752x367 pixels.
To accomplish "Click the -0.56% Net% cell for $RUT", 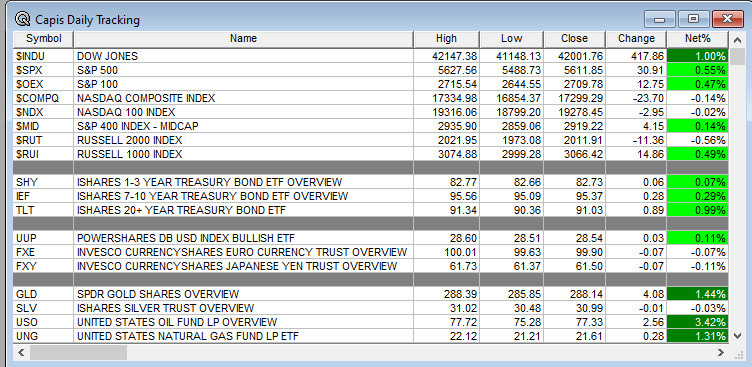I will tap(698, 140).
